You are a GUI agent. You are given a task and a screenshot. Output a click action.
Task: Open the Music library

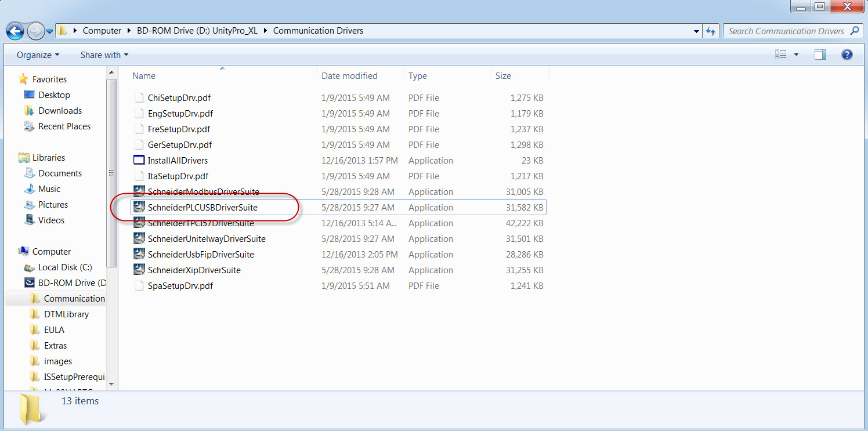coord(49,189)
